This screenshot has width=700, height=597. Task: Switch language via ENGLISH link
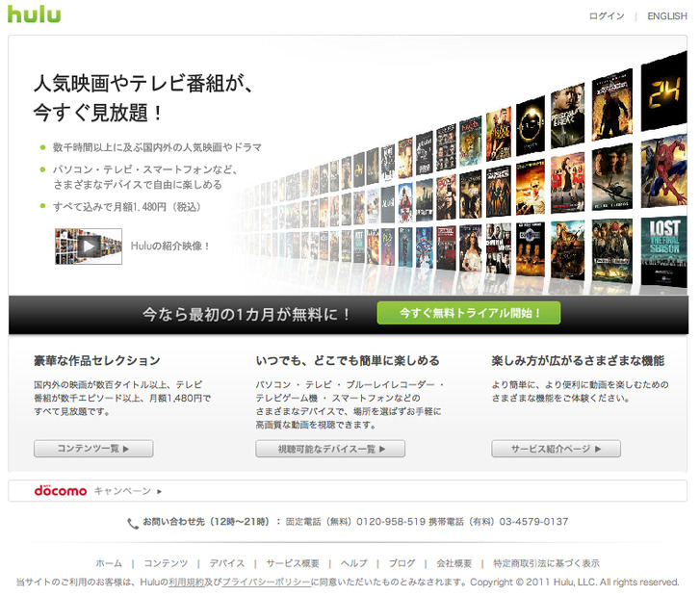(667, 16)
